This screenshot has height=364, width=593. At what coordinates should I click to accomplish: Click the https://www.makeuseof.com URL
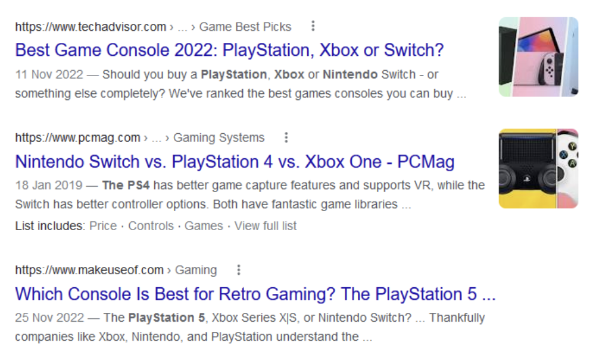[89, 270]
